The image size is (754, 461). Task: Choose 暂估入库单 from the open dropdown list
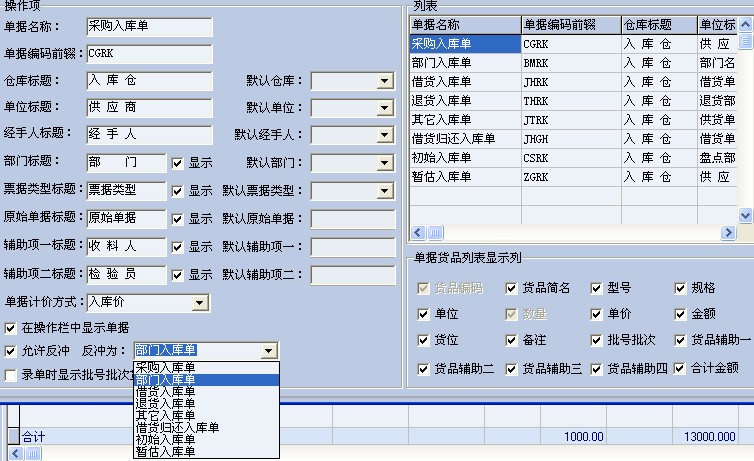click(166, 451)
